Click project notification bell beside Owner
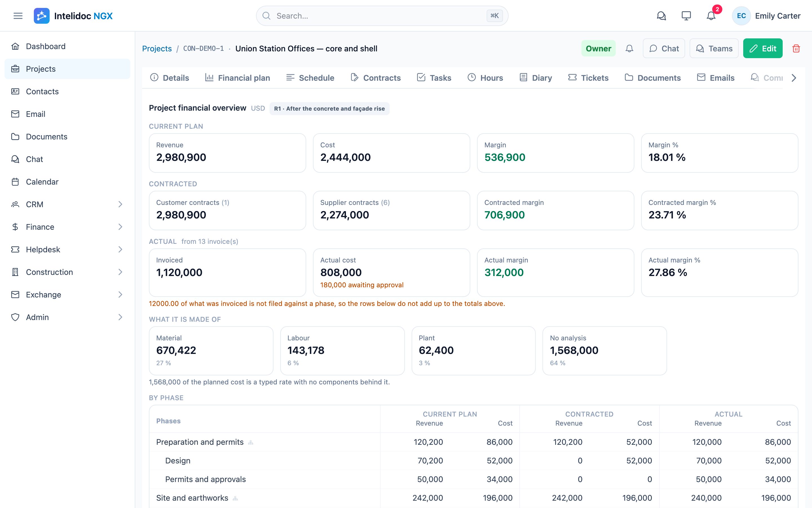 pos(630,49)
